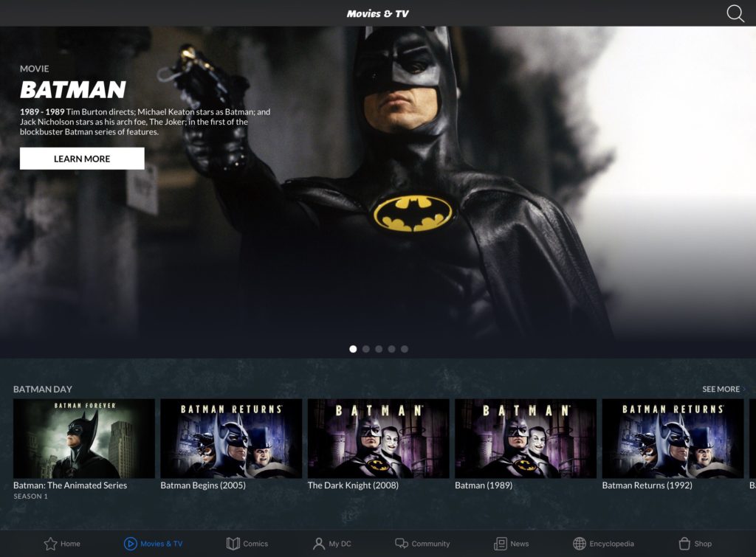The height and width of the screenshot is (557, 756).
Task: Click the 'Batman (1989)' title text
Action: tap(484, 485)
